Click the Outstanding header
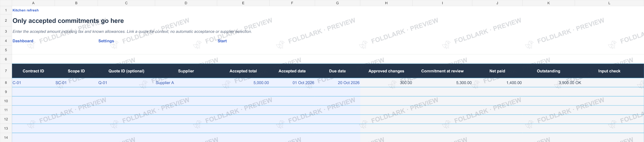Image resolution: width=644 pixels, height=142 pixels. point(549,71)
